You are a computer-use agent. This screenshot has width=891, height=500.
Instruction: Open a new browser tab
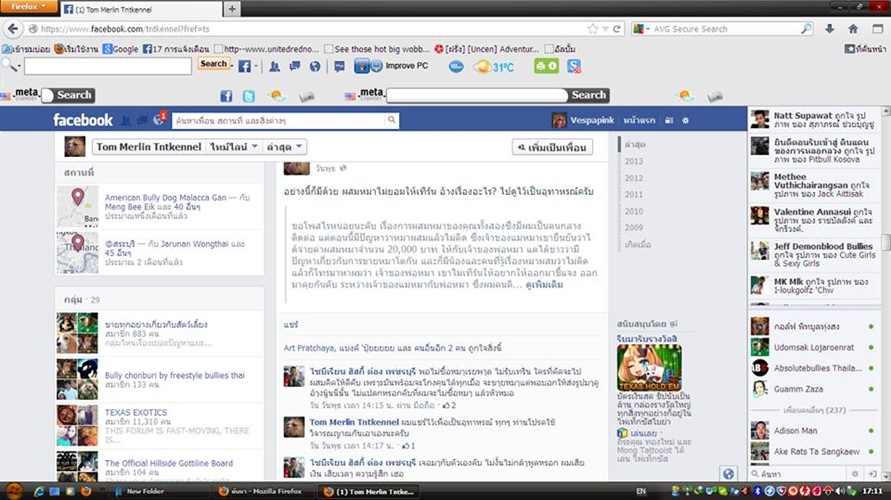click(x=232, y=9)
